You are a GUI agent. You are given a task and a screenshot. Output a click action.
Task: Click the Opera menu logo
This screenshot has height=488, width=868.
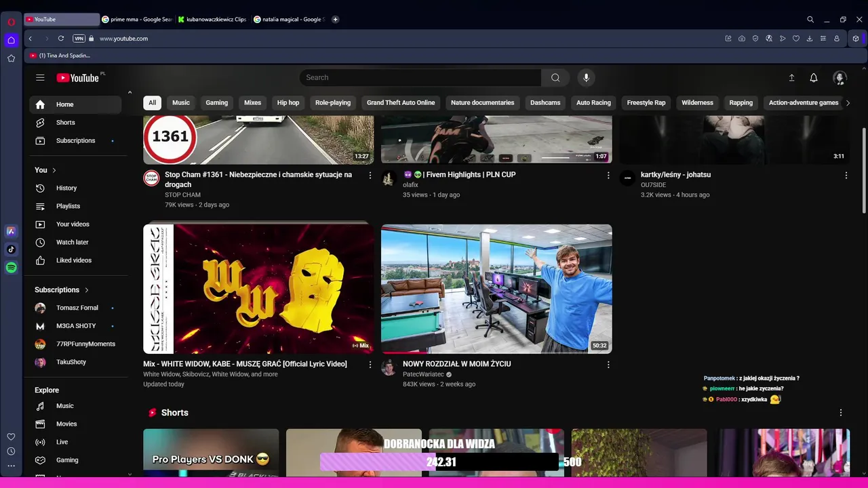point(11,22)
